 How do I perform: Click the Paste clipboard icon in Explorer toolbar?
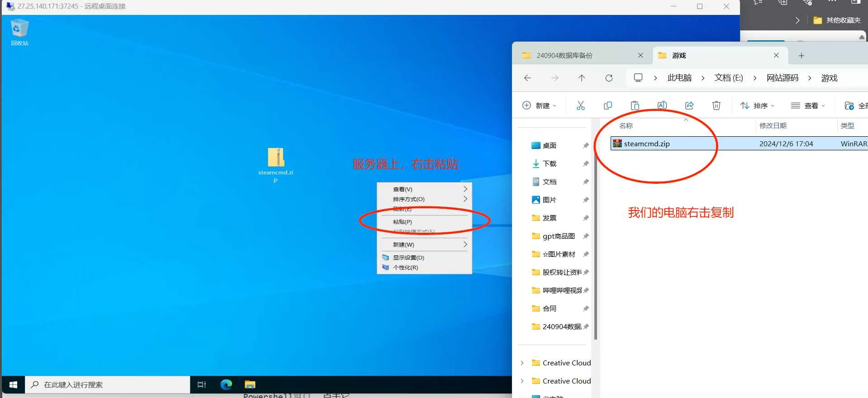click(635, 105)
